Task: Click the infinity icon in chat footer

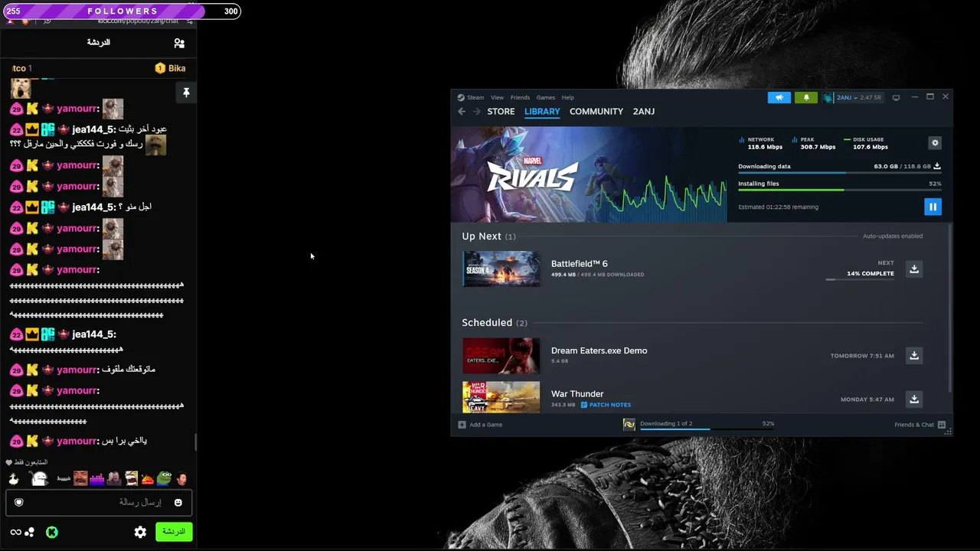Action: point(15,532)
